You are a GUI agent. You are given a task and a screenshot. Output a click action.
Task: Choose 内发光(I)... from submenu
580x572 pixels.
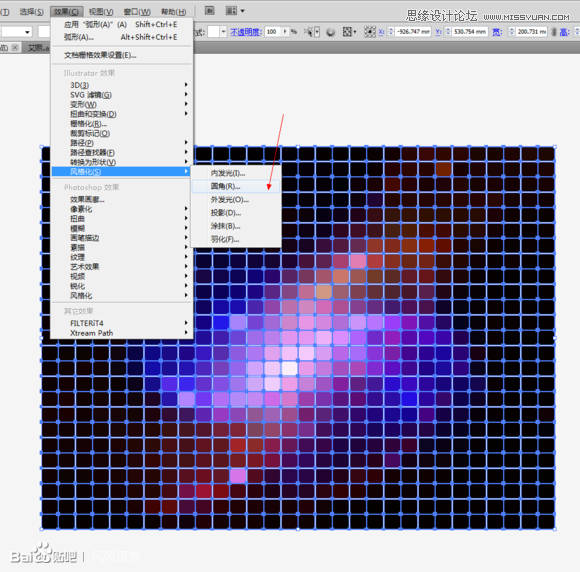(236, 173)
